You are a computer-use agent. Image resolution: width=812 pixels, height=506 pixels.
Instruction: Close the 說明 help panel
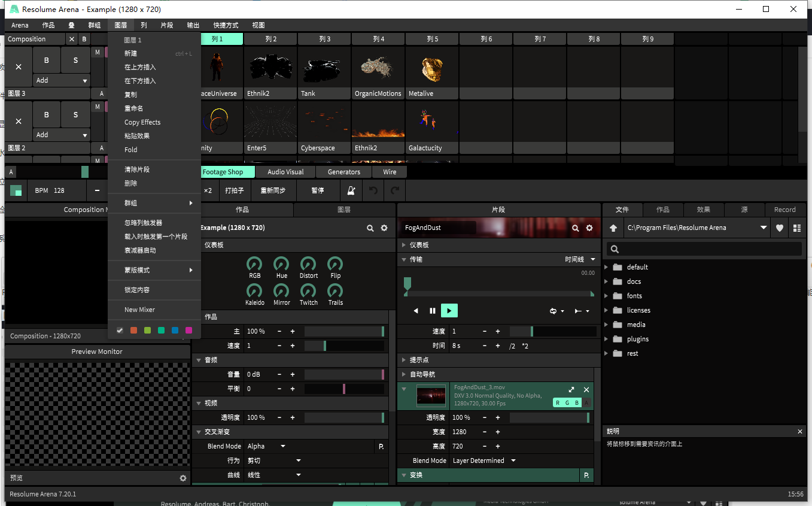(800, 431)
